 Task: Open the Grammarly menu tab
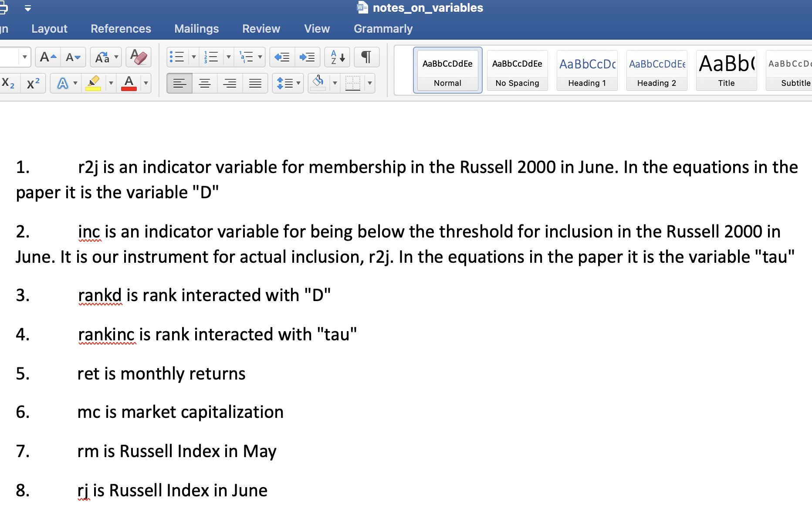click(383, 29)
